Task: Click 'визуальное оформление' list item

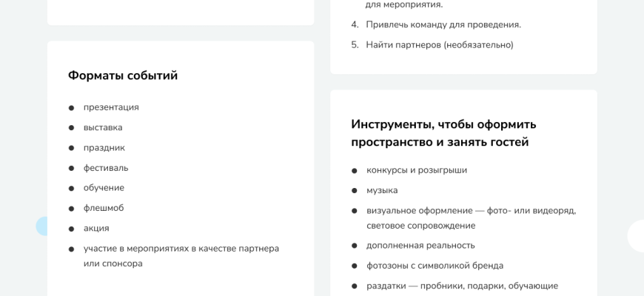Action: click(x=471, y=211)
